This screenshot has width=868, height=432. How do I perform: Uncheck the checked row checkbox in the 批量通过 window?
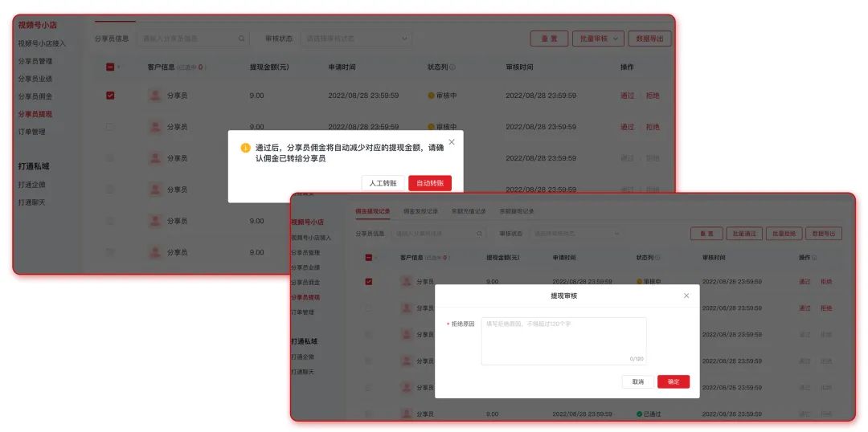[369, 282]
